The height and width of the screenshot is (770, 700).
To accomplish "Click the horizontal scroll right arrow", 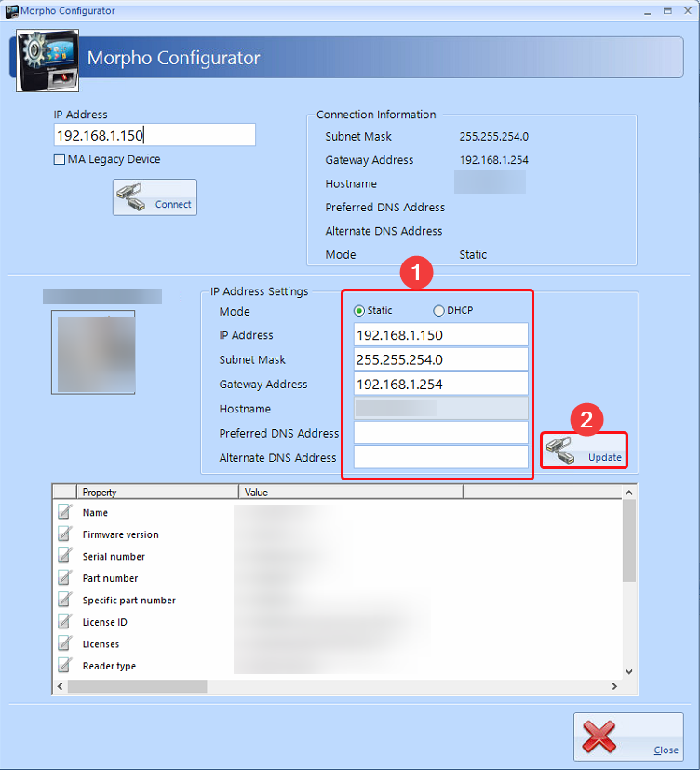I will (x=614, y=686).
